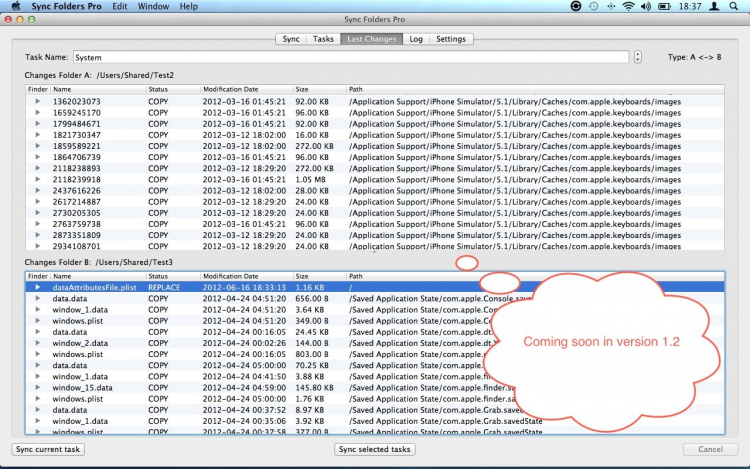750x469 pixels.
Task: Click Sync current task button
Action: (48, 449)
